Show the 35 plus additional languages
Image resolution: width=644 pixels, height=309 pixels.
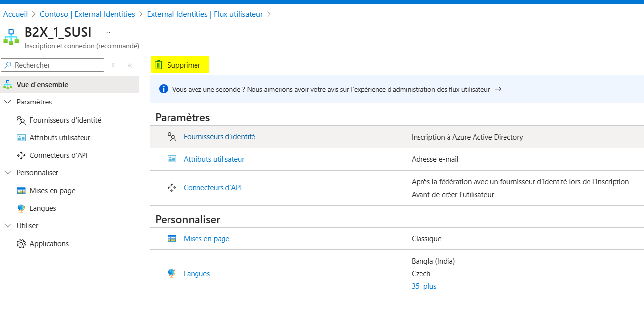coord(424,286)
